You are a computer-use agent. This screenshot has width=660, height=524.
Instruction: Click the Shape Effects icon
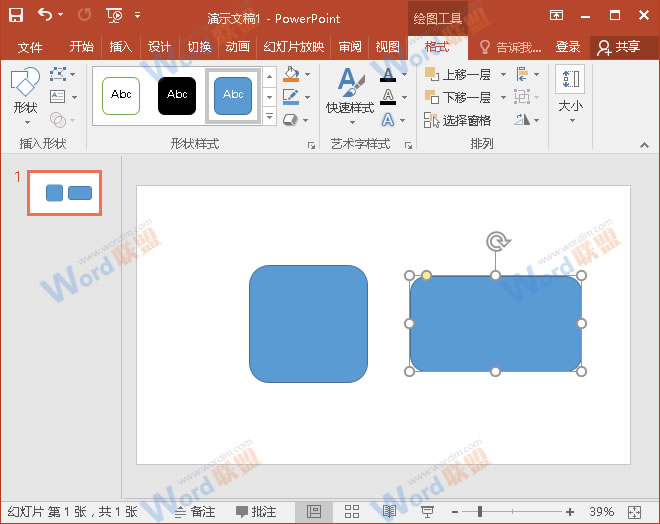click(291, 120)
